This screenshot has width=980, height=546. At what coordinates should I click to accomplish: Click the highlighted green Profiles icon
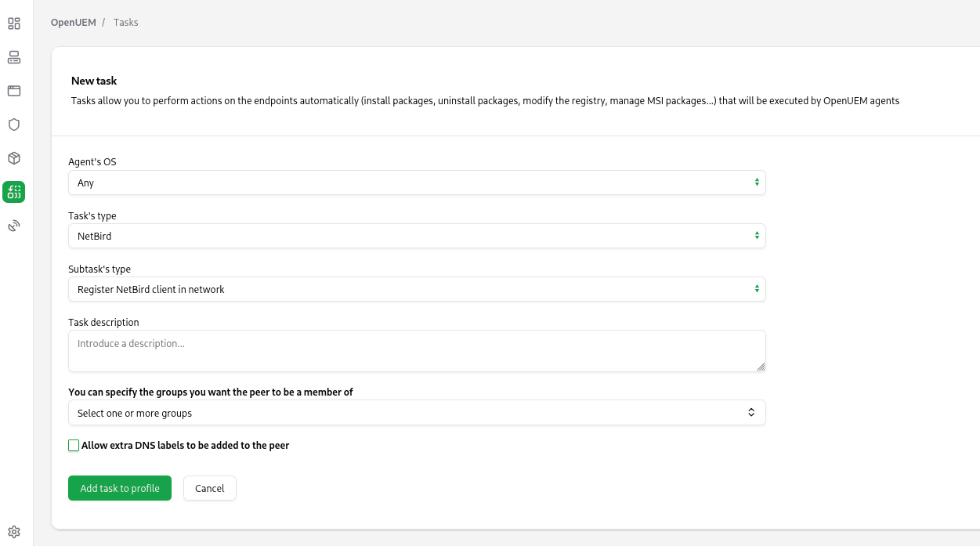[x=13, y=191]
